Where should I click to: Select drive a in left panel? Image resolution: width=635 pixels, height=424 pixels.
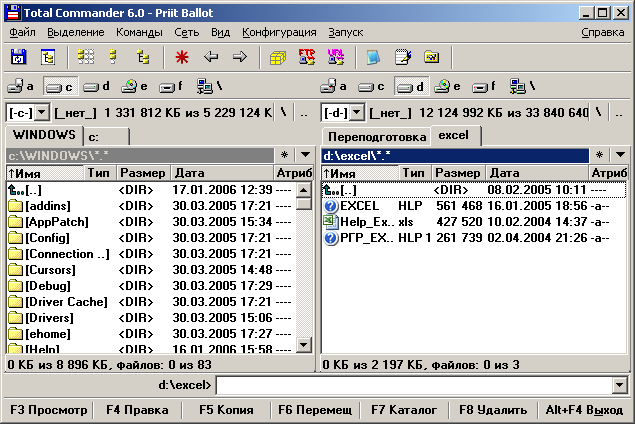(x=20, y=86)
